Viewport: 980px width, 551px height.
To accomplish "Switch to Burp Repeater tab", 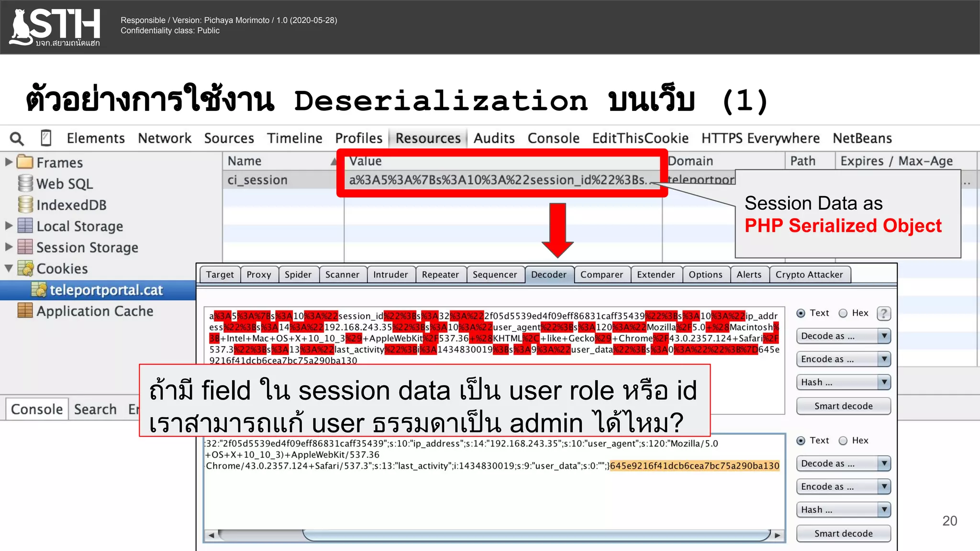I will click(x=440, y=275).
